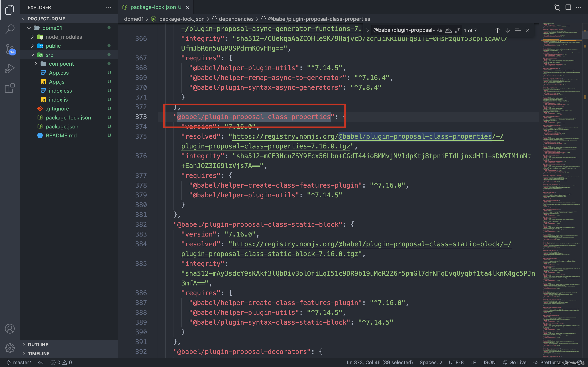The width and height of the screenshot is (588, 367).
Task: Toggle Match Case in find widget
Action: (439, 30)
